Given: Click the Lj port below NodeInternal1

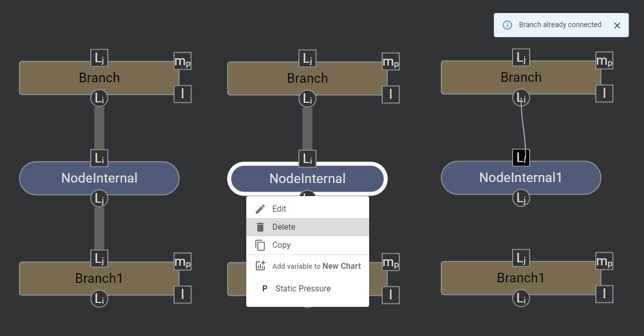Looking at the screenshot, I should point(521,199).
